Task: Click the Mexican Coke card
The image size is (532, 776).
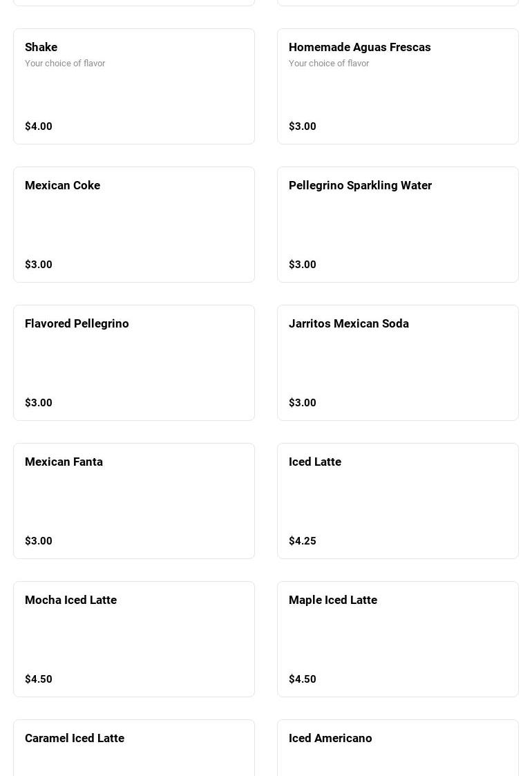Action: tap(134, 225)
